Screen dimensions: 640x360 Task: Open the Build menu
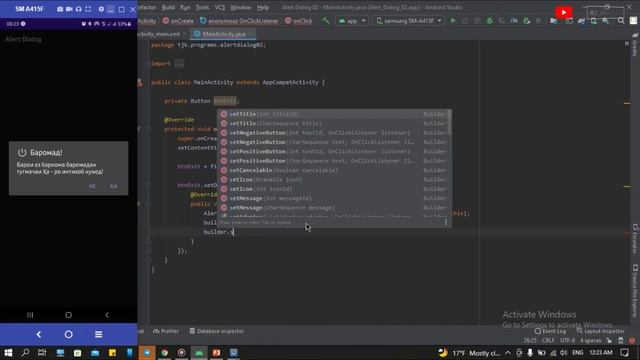[x=168, y=7]
